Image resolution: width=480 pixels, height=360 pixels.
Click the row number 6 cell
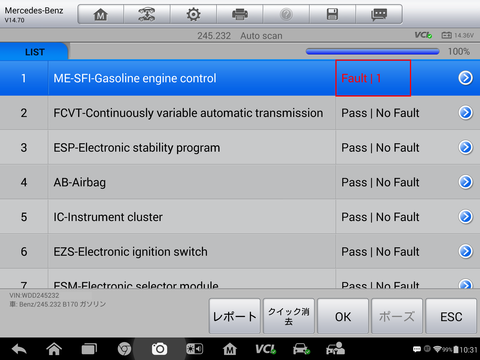[24, 251]
